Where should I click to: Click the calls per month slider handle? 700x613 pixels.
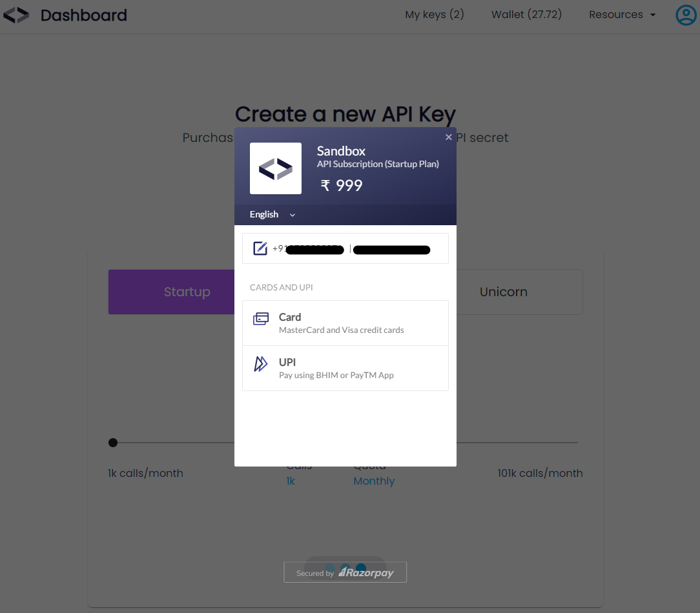pyautogui.click(x=113, y=443)
